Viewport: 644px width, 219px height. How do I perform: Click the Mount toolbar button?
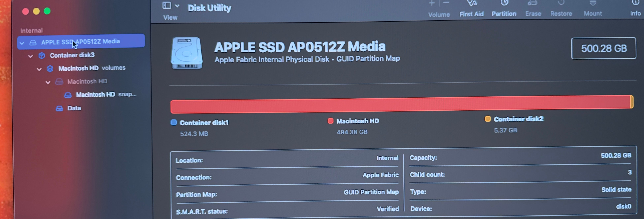coord(593,8)
